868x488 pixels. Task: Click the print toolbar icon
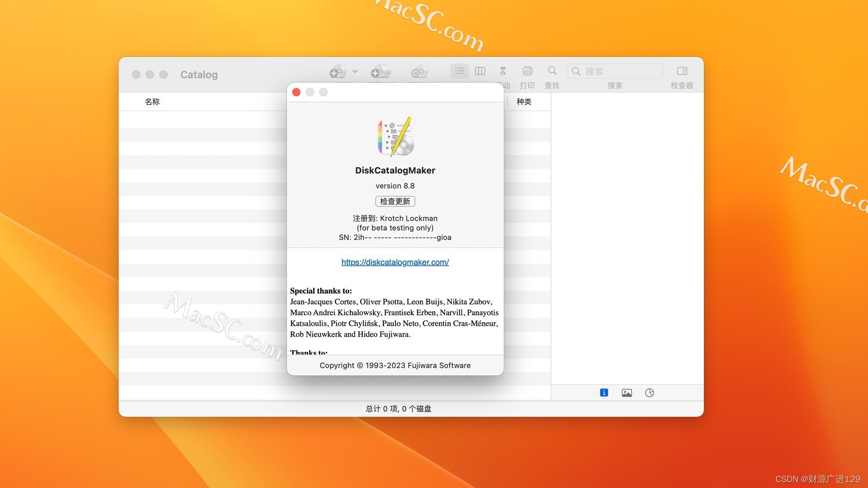(527, 71)
